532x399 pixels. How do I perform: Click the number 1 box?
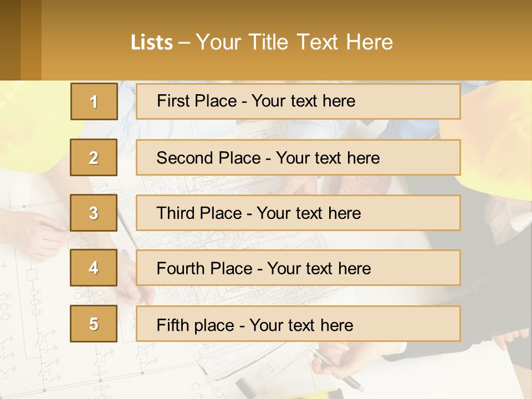pos(94,101)
